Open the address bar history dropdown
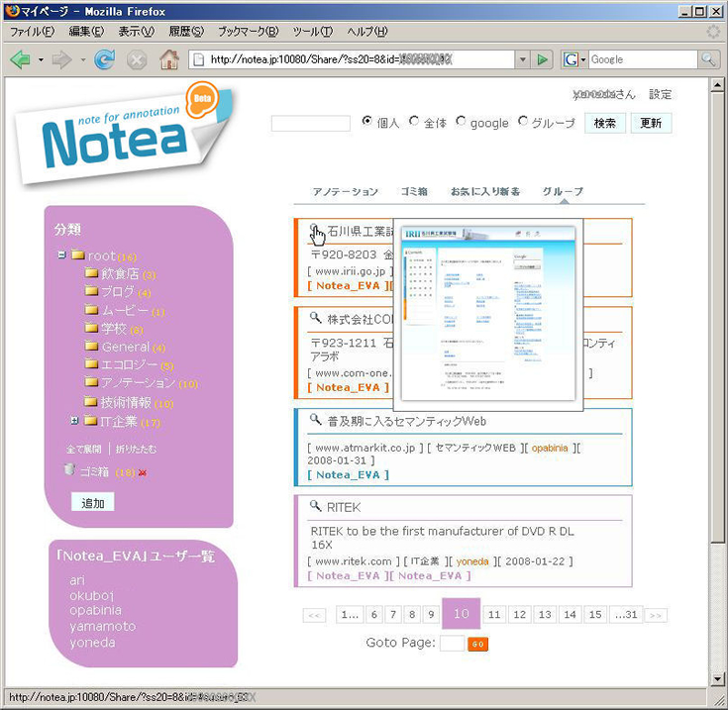The width and height of the screenshot is (728, 710). (522, 59)
